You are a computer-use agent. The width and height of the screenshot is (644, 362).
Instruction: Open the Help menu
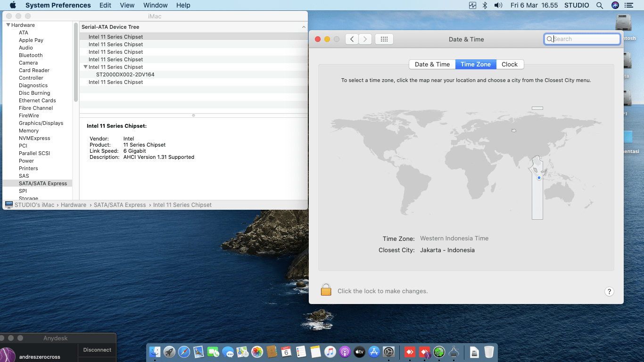(183, 5)
